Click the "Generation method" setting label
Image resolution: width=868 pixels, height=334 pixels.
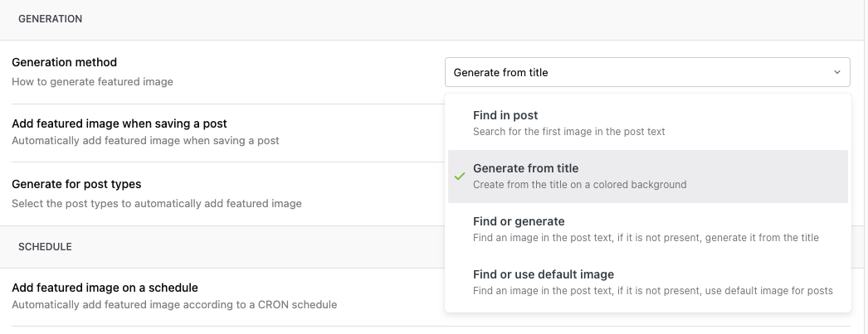pyautogui.click(x=64, y=62)
